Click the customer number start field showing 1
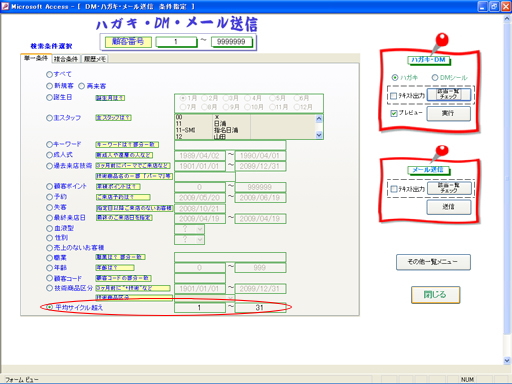 [176, 42]
